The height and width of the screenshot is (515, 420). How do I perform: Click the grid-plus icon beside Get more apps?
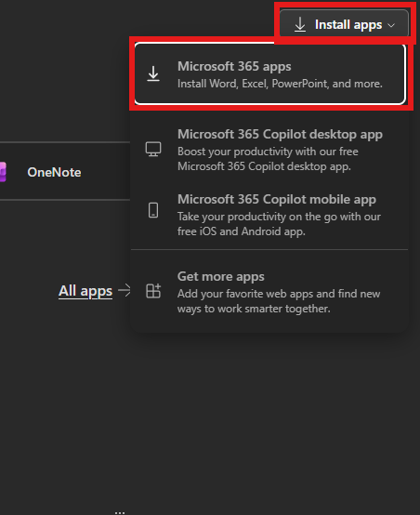[x=153, y=291]
